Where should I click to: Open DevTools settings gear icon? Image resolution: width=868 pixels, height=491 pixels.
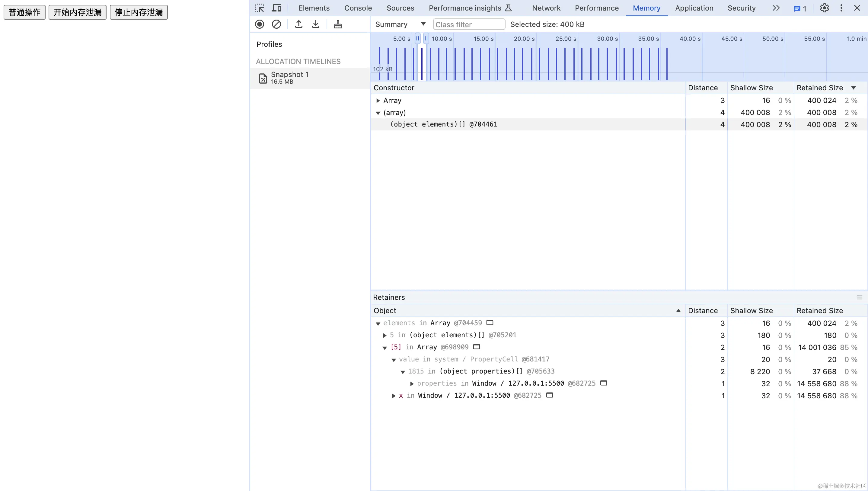click(x=824, y=8)
